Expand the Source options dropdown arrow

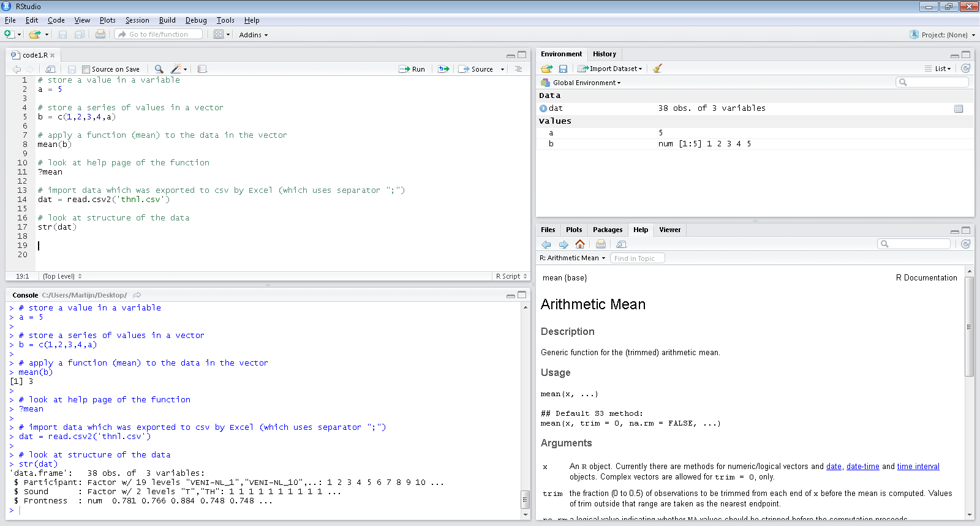pyautogui.click(x=502, y=69)
